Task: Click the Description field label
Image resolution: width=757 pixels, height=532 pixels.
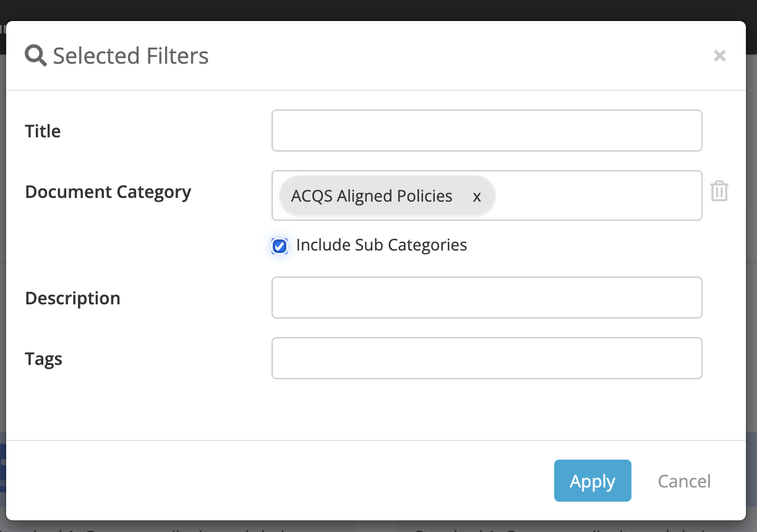Action: 72,298
